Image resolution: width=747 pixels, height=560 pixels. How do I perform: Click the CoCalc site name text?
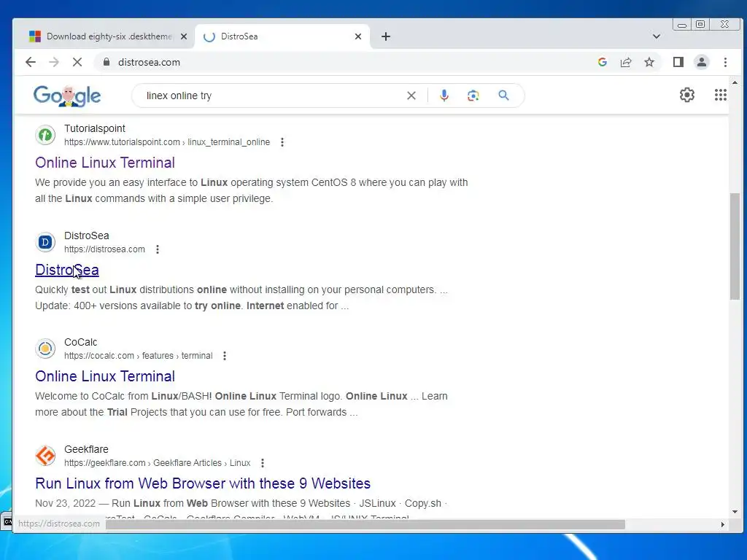click(x=80, y=343)
